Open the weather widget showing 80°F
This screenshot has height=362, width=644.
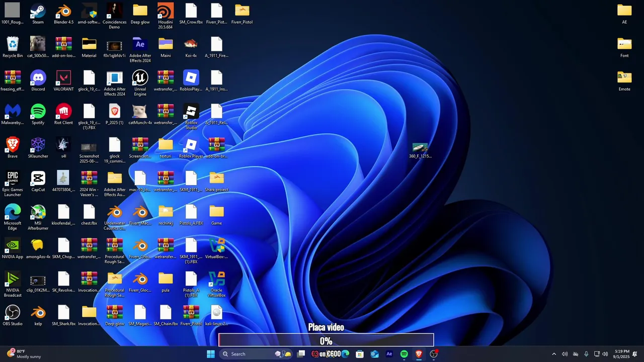(x=24, y=354)
